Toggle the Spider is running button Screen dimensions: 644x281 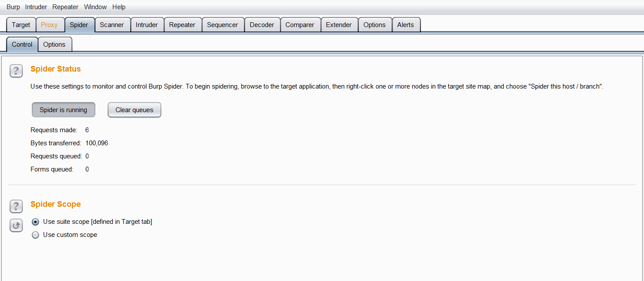click(x=64, y=110)
